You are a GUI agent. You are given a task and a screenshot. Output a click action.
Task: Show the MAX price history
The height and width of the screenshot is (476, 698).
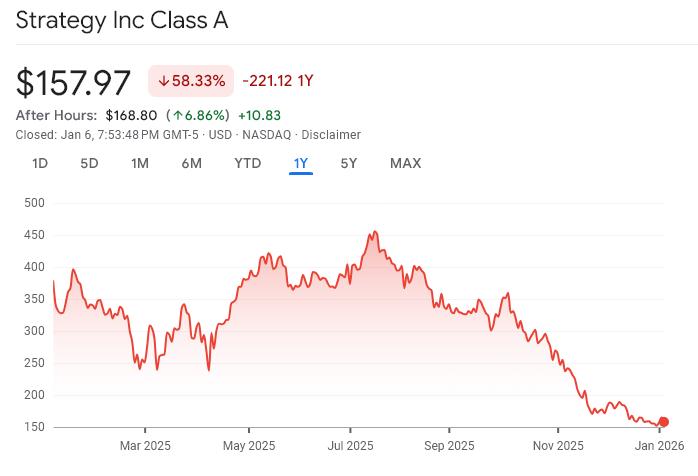tap(405, 163)
